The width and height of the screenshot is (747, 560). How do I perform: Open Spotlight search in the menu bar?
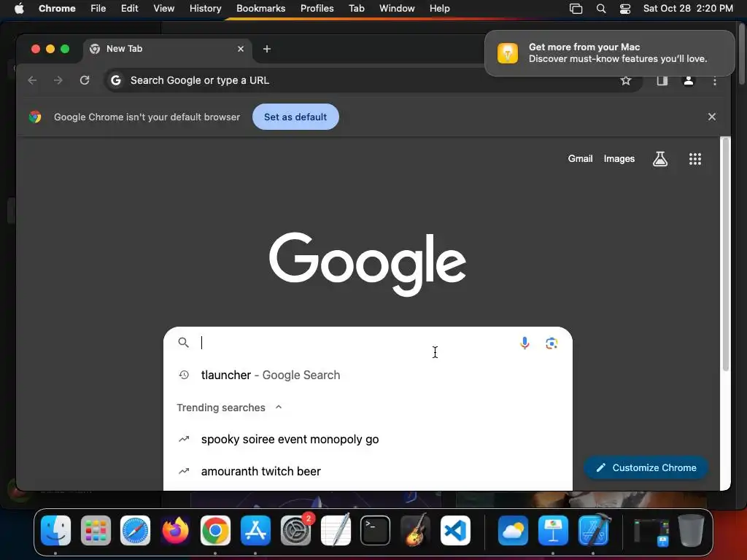point(601,9)
